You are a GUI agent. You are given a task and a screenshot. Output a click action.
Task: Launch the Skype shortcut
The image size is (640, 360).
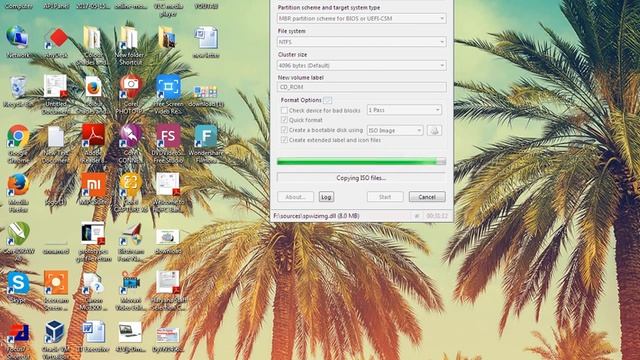click(18, 283)
